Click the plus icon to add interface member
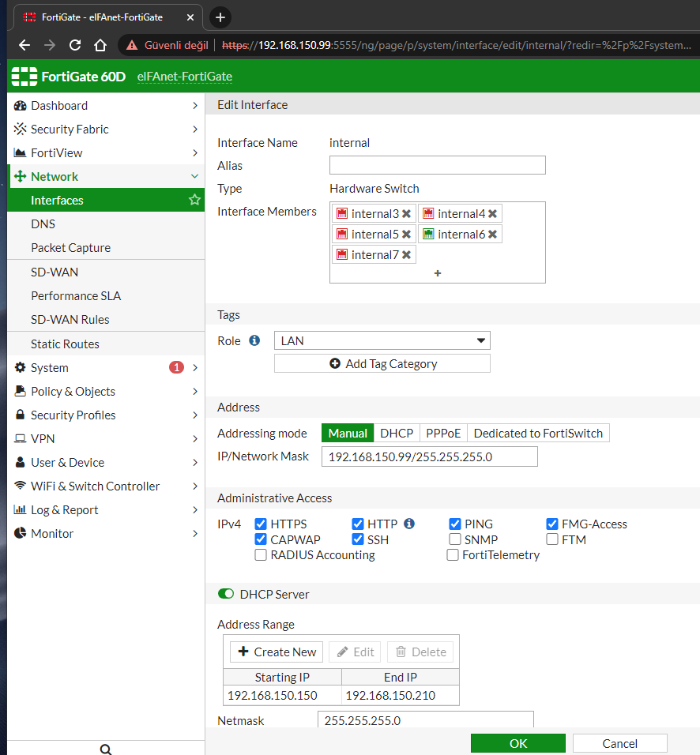 [438, 273]
